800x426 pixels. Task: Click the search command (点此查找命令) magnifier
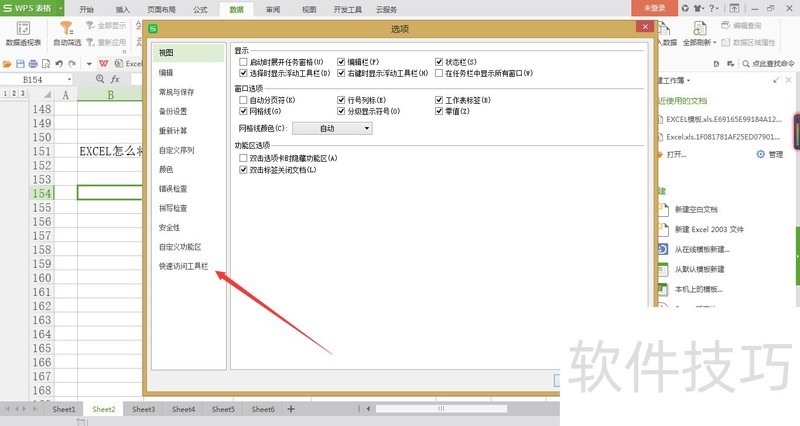coord(746,64)
